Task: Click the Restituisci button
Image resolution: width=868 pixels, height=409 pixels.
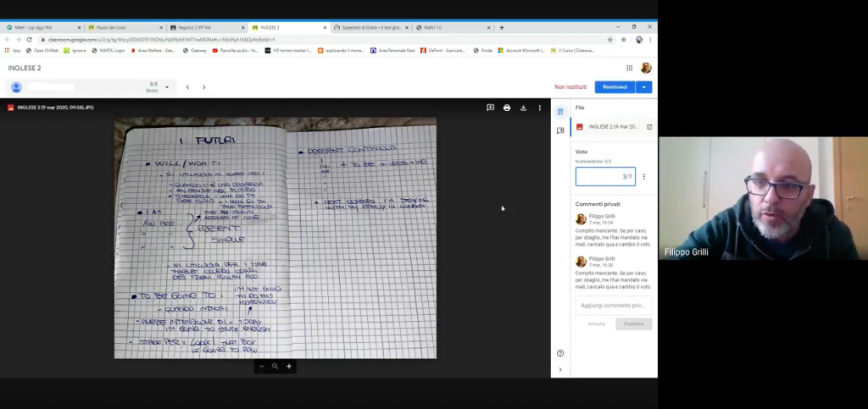Action: 615,87
